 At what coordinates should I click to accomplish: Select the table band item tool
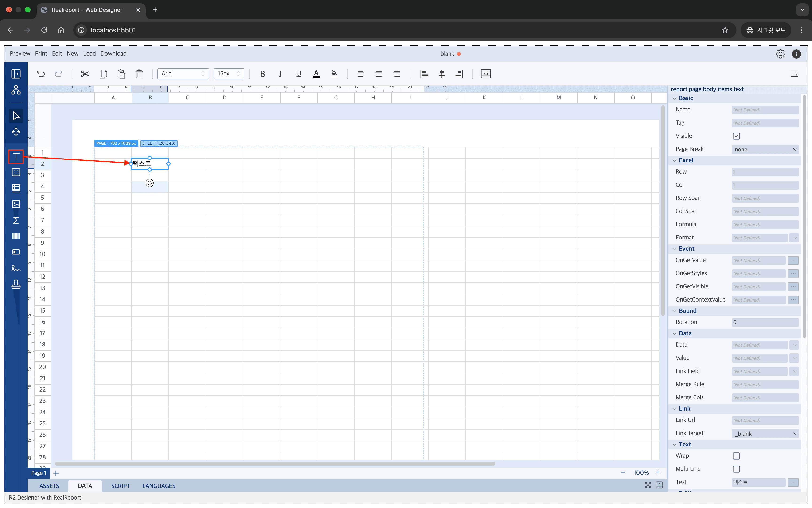[16, 188]
